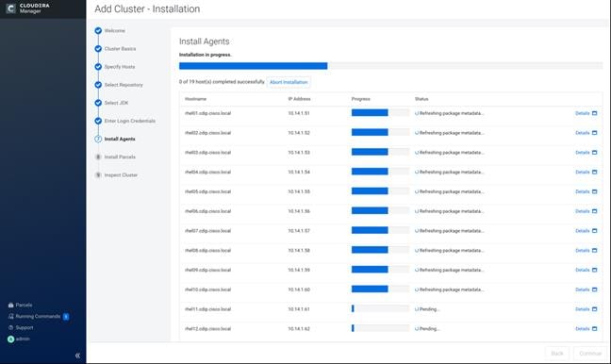
Task: Click the Pending status for 10.14.1.62
Action: point(427,328)
